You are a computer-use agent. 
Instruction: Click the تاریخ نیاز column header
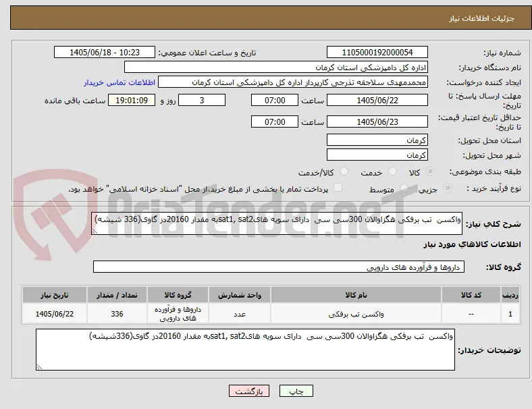coord(55,295)
